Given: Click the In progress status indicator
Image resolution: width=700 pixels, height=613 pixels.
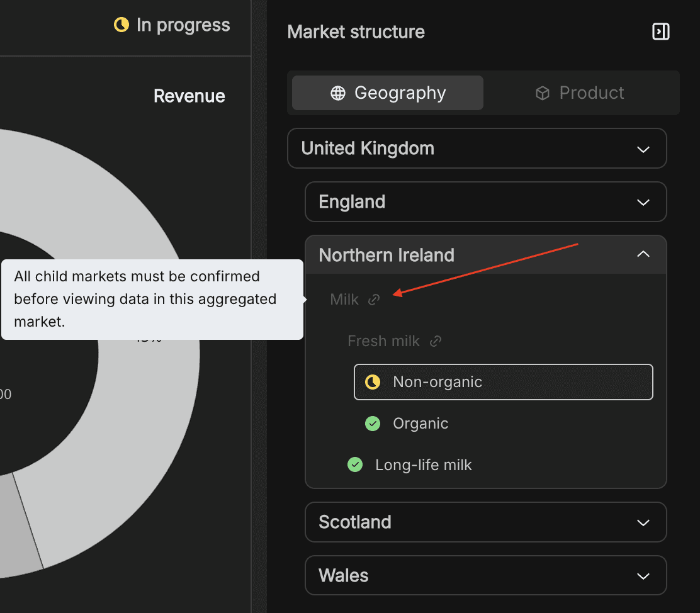Looking at the screenshot, I should point(172,25).
